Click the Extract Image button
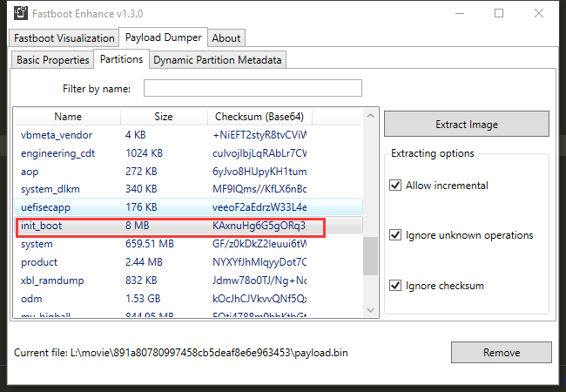The width and height of the screenshot is (566, 392). tap(467, 125)
